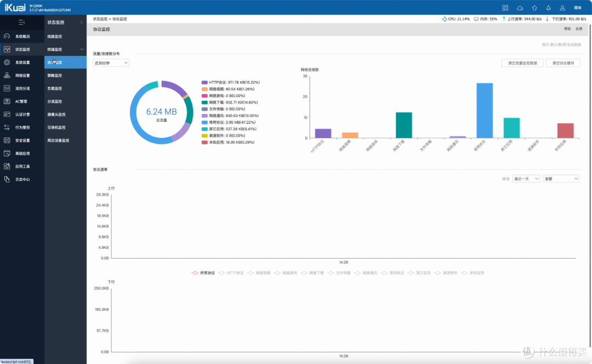Click the CPU chip status icon
The height and width of the screenshot is (364, 592).
pos(445,19)
